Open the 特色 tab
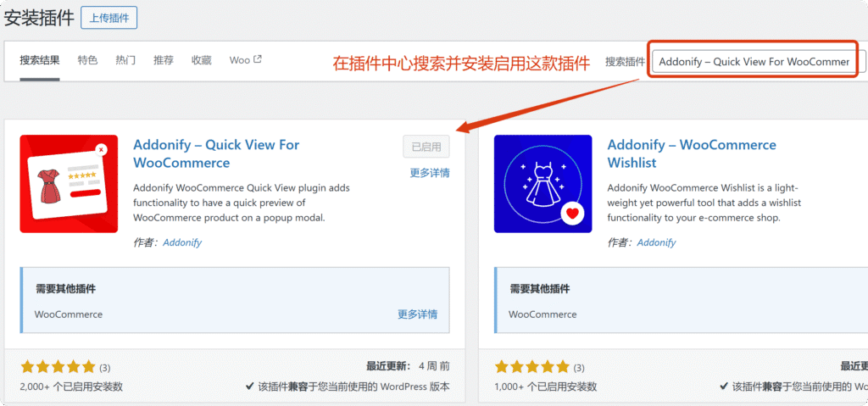The height and width of the screenshot is (406, 868). (x=87, y=60)
